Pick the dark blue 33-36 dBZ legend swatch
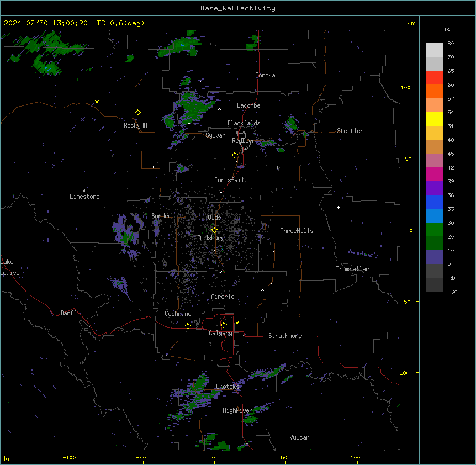476x465 pixels. (434, 202)
